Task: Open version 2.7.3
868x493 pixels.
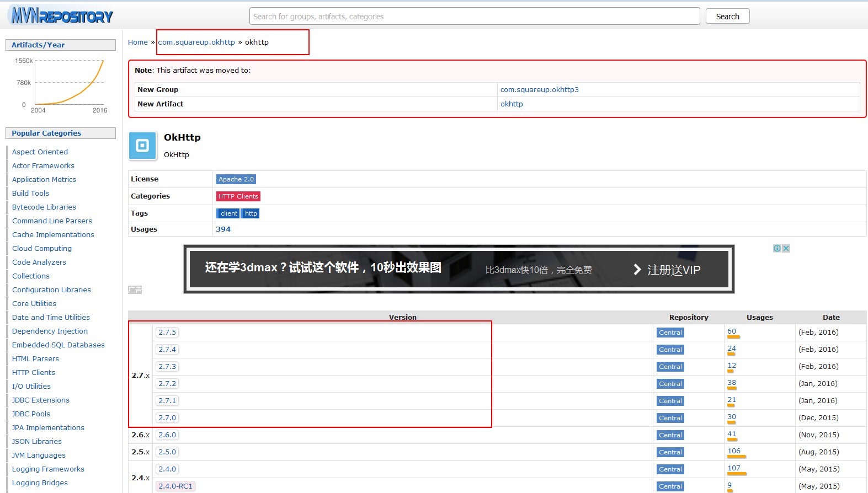Action: 167,367
